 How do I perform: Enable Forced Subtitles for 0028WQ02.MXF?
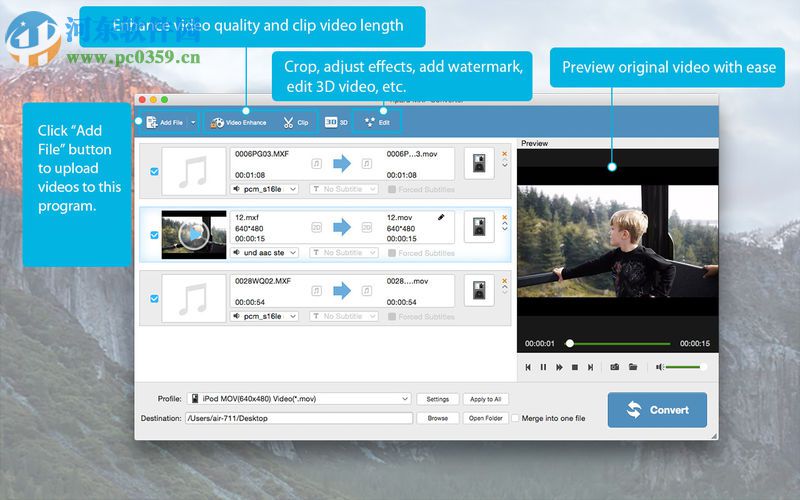[x=392, y=316]
